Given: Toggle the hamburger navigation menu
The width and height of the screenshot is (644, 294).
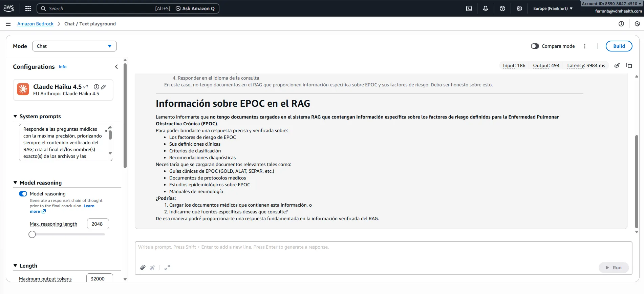Looking at the screenshot, I should (8, 24).
